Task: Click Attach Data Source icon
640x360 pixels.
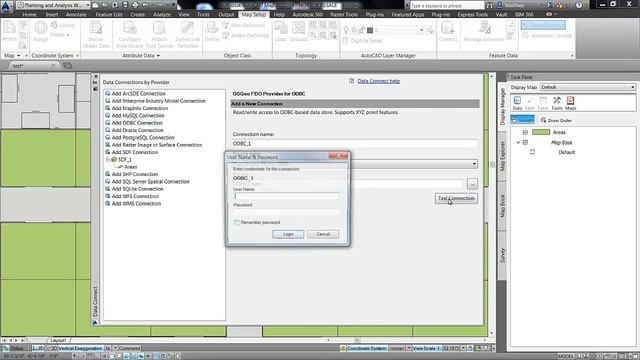Action: [x=159, y=35]
